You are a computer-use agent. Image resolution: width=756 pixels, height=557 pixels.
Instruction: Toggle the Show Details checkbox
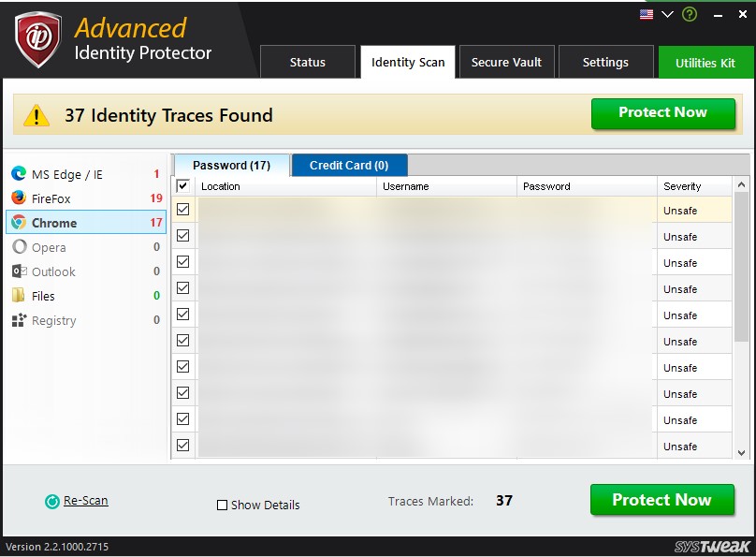click(222, 505)
